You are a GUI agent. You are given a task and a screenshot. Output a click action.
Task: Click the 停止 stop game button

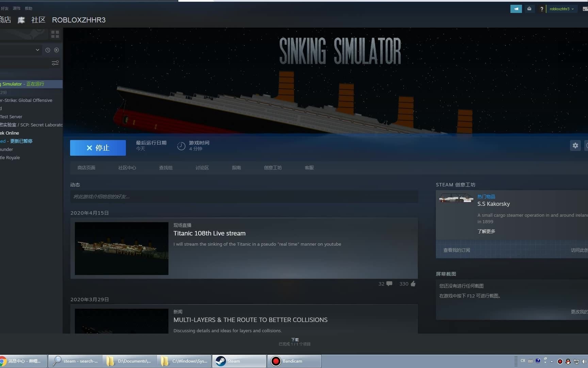click(x=98, y=148)
